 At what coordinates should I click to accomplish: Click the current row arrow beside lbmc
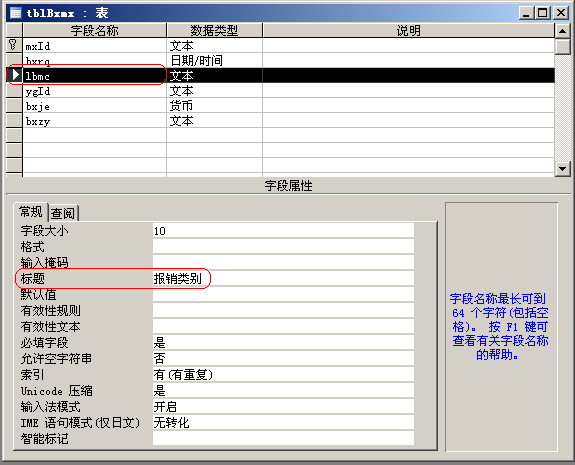pos(15,76)
